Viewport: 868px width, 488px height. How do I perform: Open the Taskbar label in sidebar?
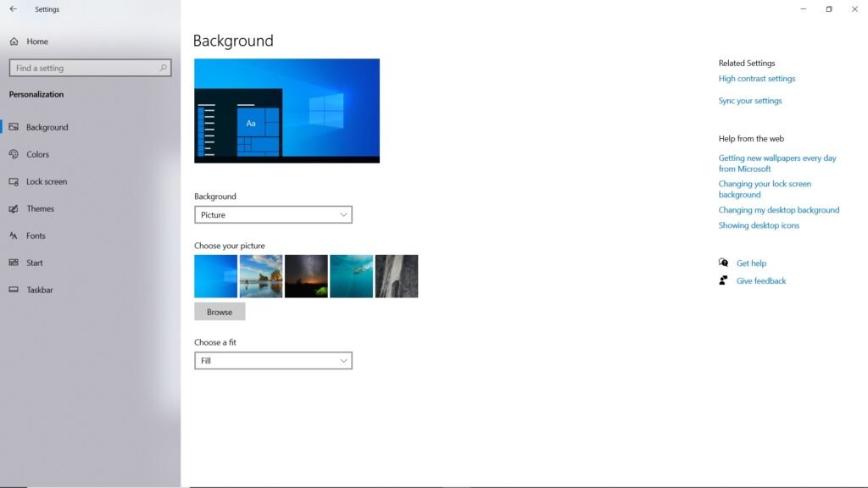40,290
